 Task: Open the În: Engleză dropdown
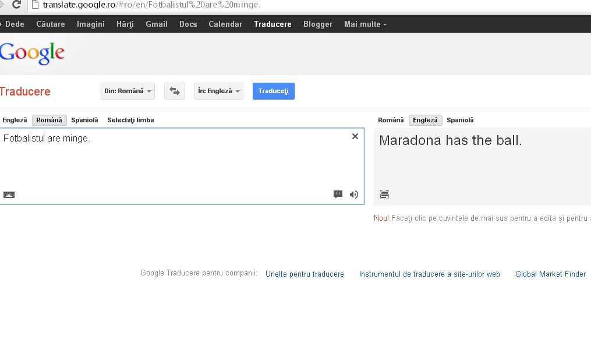point(219,91)
